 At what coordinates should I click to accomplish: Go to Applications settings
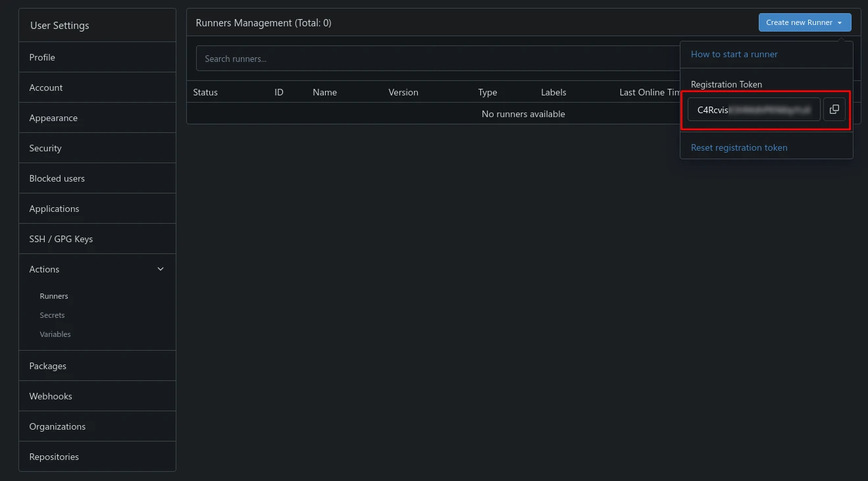pos(54,209)
